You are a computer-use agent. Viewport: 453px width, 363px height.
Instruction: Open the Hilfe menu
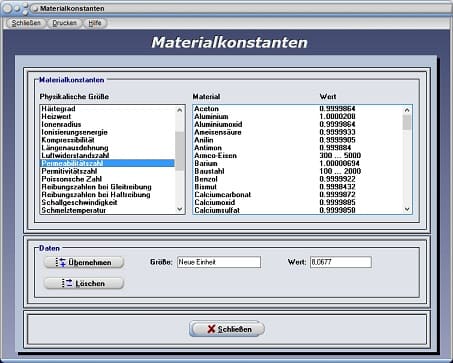coord(95,23)
